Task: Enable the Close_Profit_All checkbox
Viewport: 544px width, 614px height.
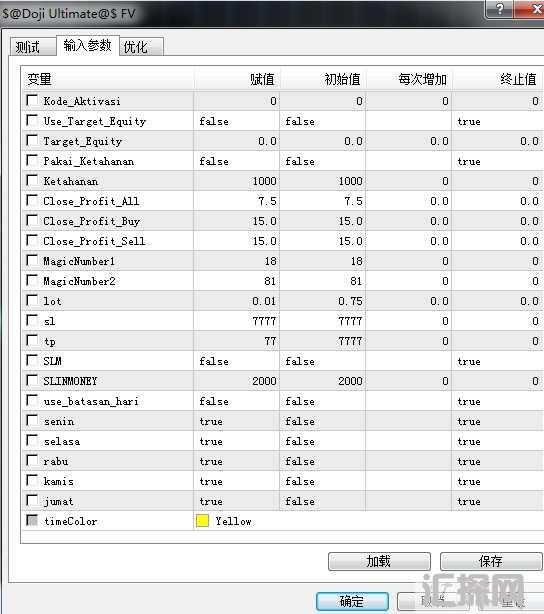Action: click(x=32, y=200)
